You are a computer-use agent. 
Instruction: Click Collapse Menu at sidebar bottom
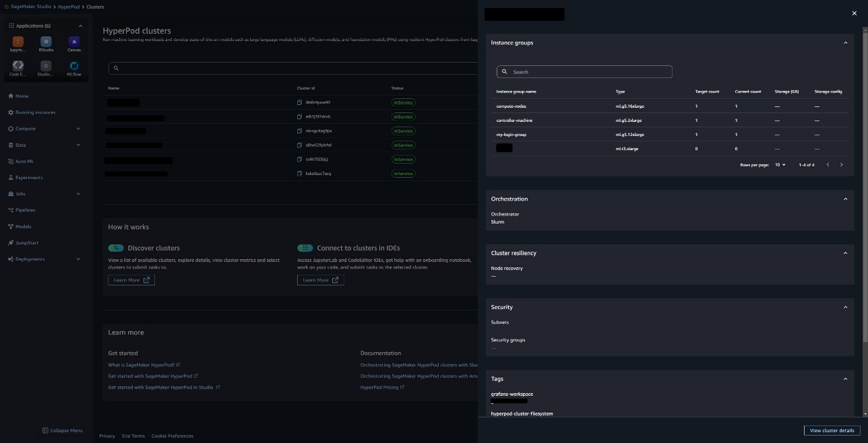click(62, 430)
